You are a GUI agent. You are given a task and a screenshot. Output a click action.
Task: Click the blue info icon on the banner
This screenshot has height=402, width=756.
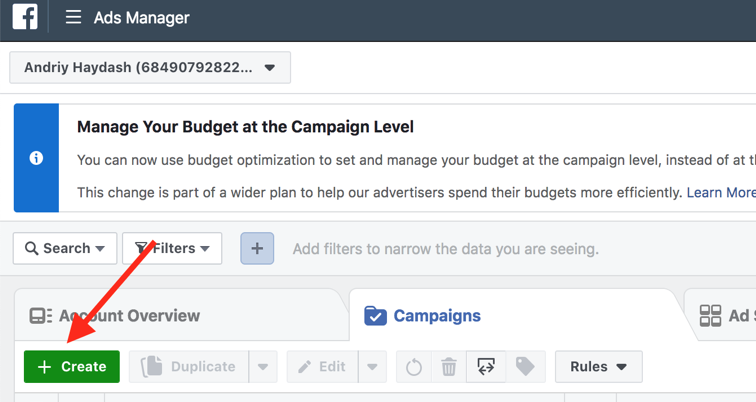click(36, 158)
